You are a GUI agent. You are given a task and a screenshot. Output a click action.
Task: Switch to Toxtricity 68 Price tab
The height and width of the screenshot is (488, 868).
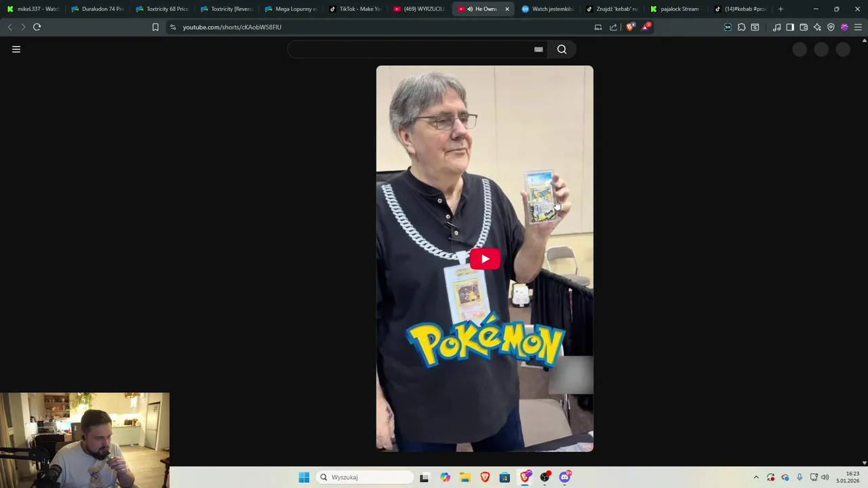[x=162, y=9]
